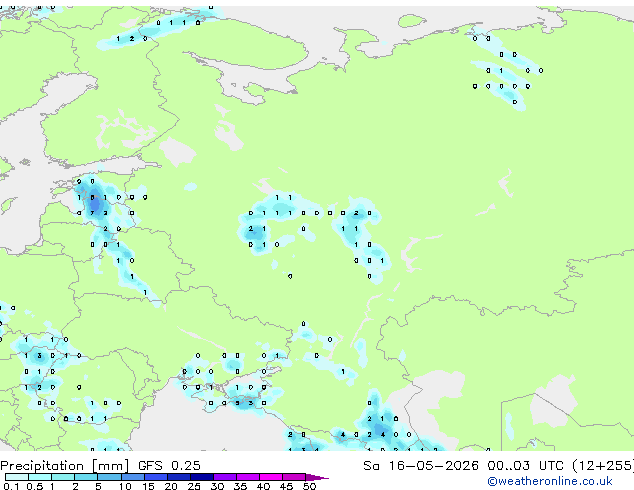Click the '15' legend scale value
The image size is (634, 490).
148,486
